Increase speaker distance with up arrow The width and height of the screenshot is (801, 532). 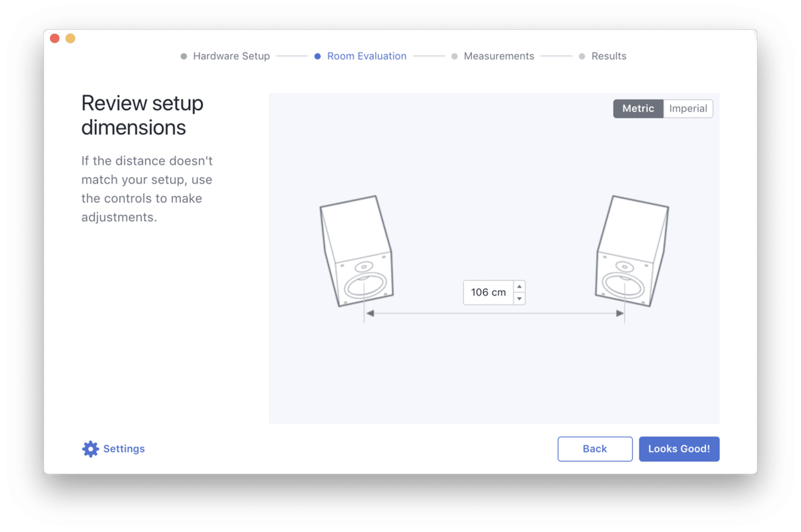(519, 286)
